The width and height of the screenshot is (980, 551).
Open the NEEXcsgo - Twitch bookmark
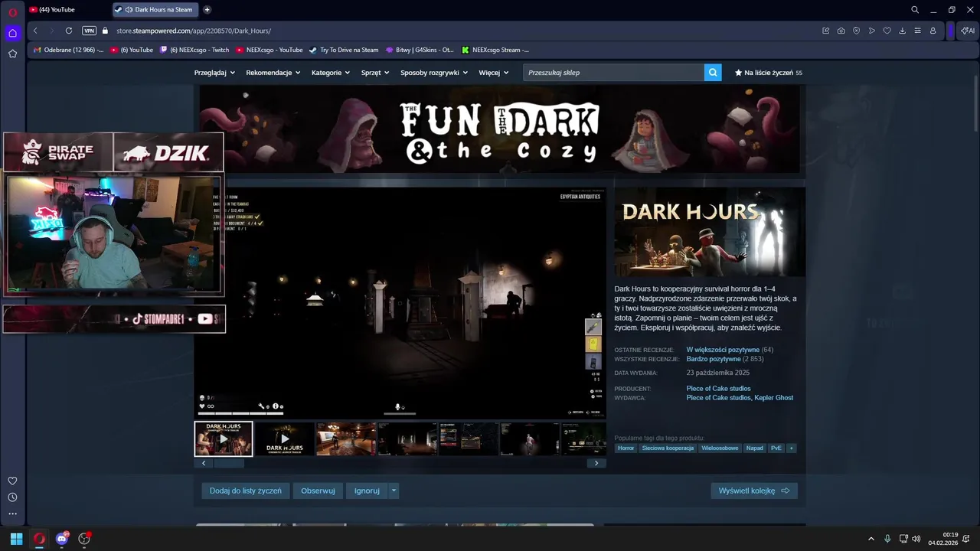[194, 50]
